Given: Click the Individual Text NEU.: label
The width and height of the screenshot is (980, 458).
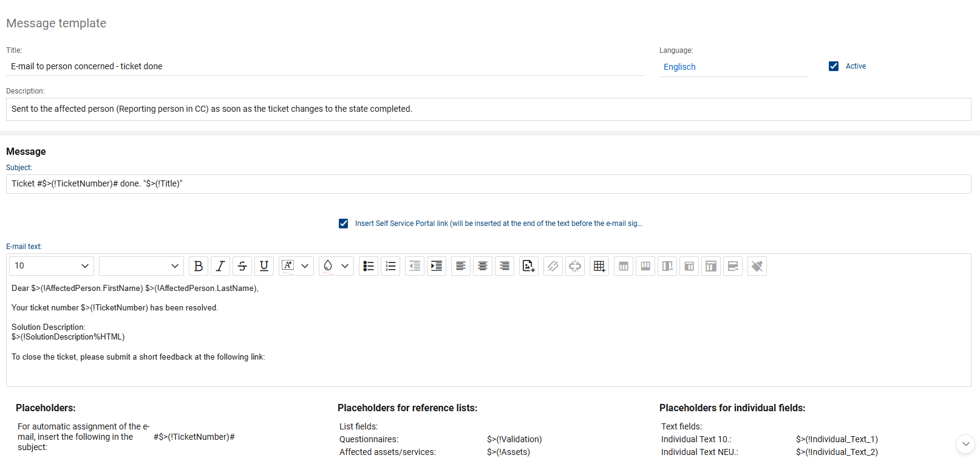Looking at the screenshot, I should (699, 452).
